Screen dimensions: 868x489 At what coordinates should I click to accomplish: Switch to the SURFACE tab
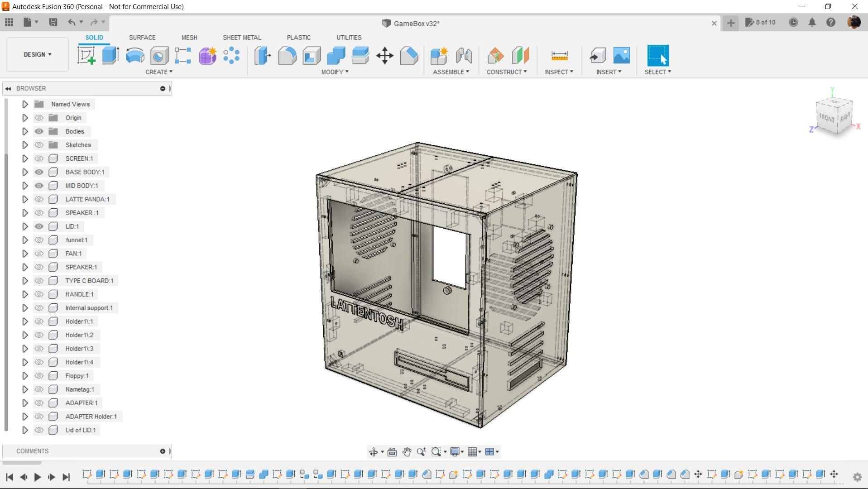coord(142,38)
